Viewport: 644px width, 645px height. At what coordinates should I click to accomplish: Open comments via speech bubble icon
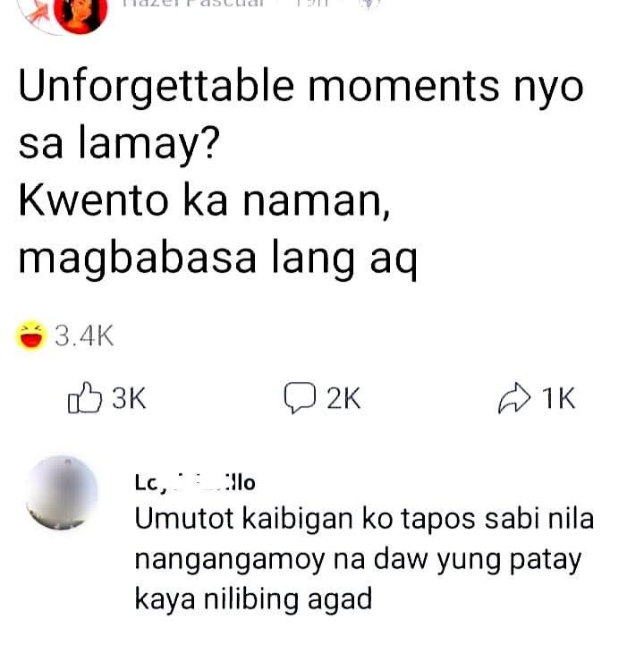coord(300,398)
